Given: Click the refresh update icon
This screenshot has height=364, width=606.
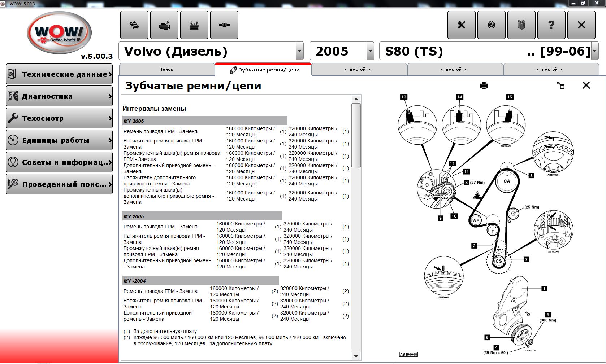Looking at the screenshot, I should 492,25.
